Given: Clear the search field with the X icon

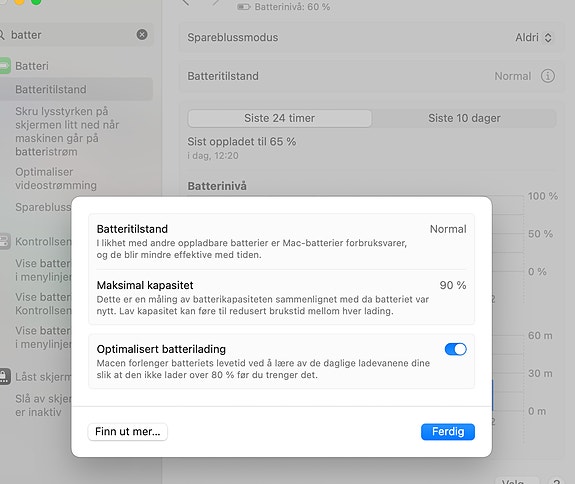Looking at the screenshot, I should (x=142, y=34).
